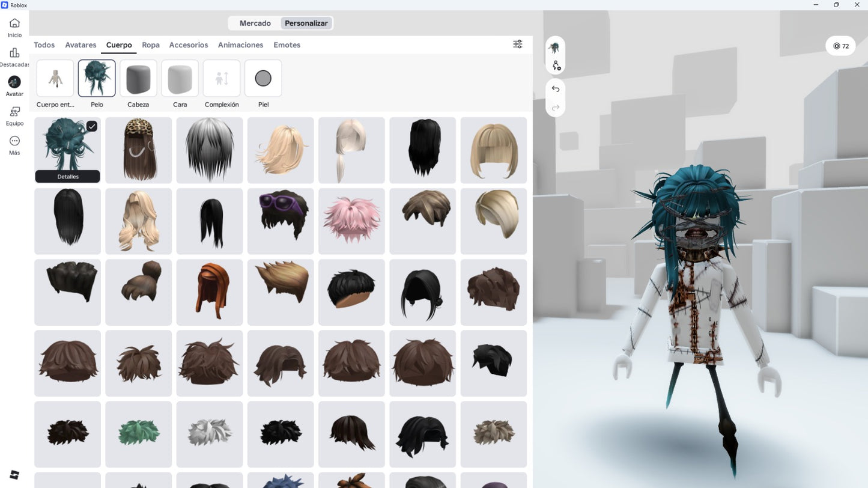Open the Todos category tab
Screen dimensions: 868x488
[44, 45]
